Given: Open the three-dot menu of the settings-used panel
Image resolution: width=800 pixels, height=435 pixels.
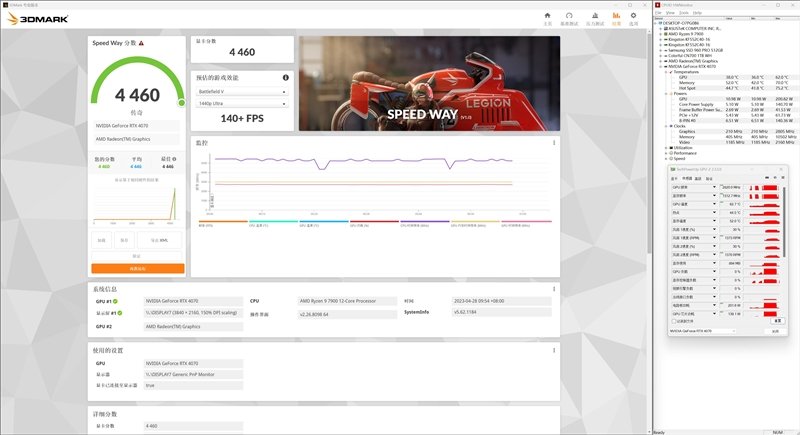Looking at the screenshot, I should (x=554, y=350).
